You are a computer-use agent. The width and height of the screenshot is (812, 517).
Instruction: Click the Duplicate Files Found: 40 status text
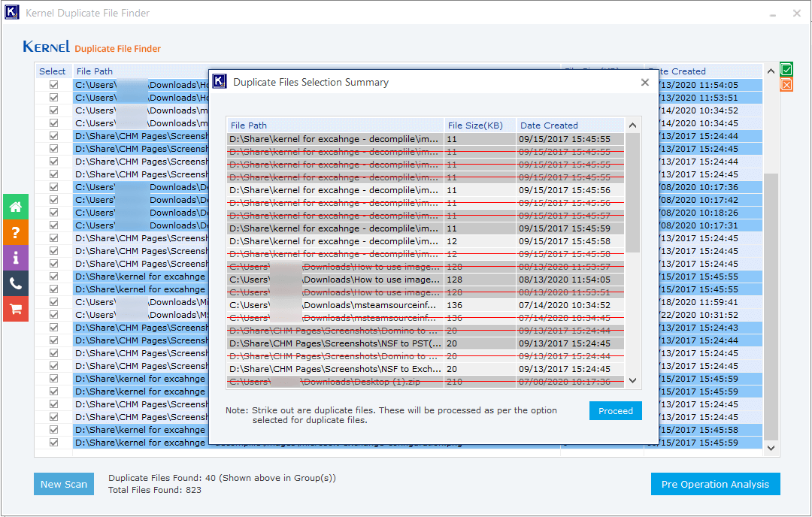click(222, 478)
